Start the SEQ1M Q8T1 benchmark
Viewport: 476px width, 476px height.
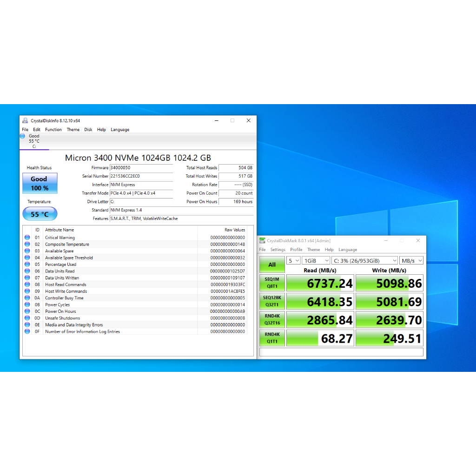click(272, 283)
